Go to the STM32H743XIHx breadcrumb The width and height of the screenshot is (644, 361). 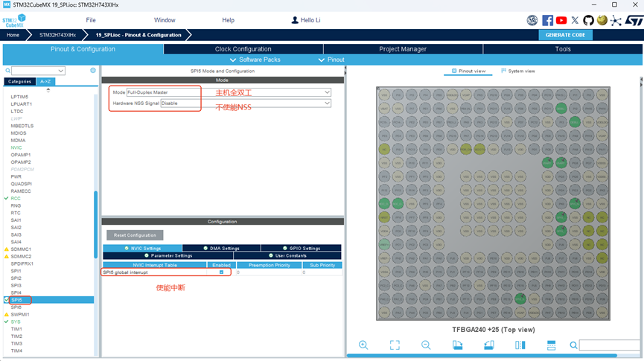57,35
